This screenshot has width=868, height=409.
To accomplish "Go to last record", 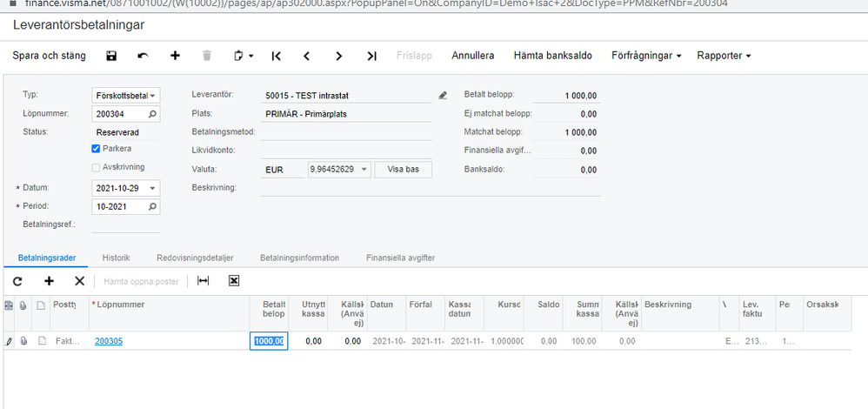I will point(372,56).
